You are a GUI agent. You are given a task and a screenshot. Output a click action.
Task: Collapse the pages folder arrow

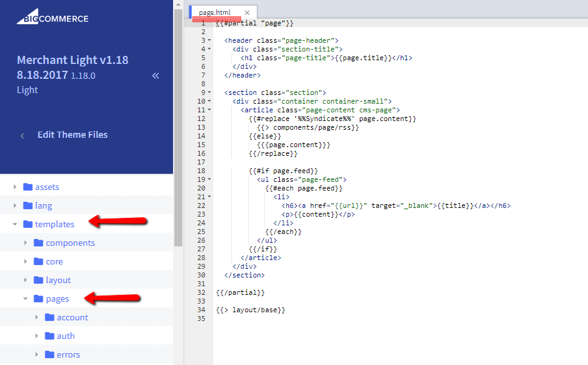click(x=25, y=299)
